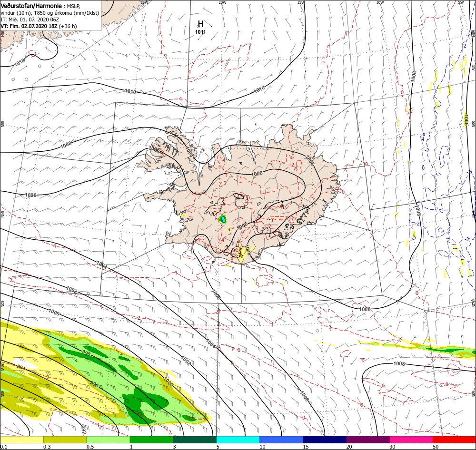Click the 'IT: Mið. 01. 07. 2020 06Z' line
The image size is (476, 450).
click(x=30, y=20)
